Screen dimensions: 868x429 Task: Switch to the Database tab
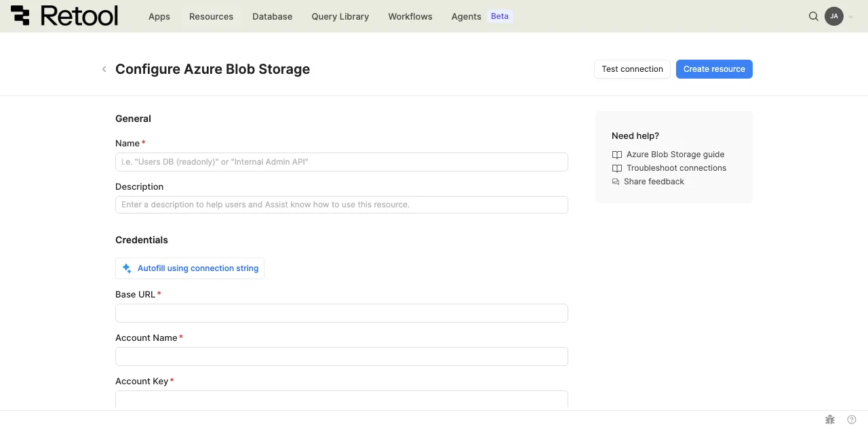click(272, 16)
